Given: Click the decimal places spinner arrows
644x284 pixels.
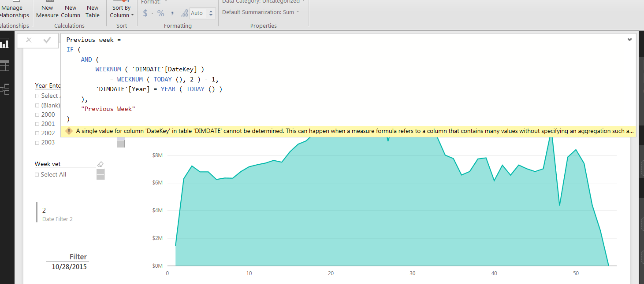Looking at the screenshot, I should pos(211,13).
